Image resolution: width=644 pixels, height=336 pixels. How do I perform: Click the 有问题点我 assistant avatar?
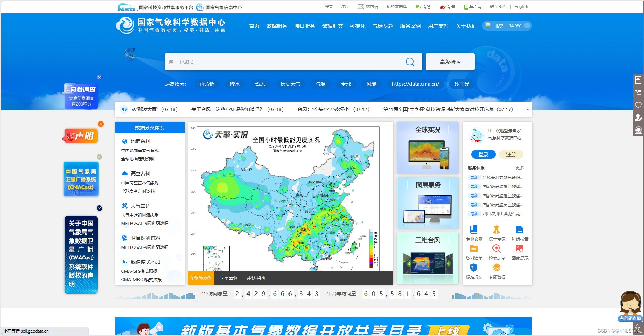[x=630, y=306]
